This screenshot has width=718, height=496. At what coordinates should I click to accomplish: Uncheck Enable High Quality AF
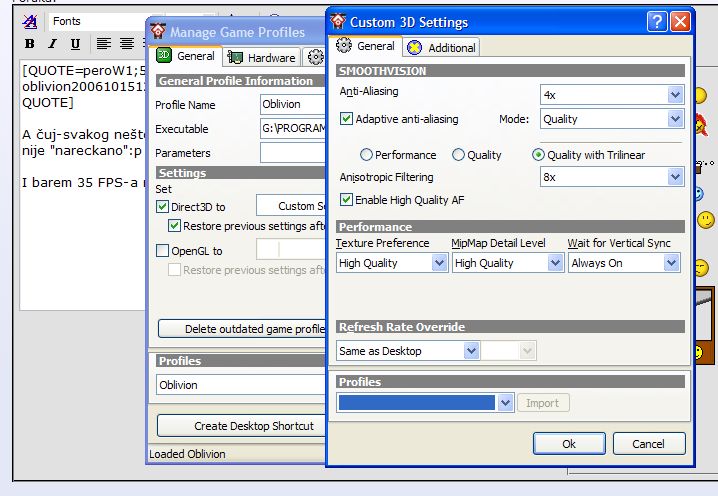point(347,200)
